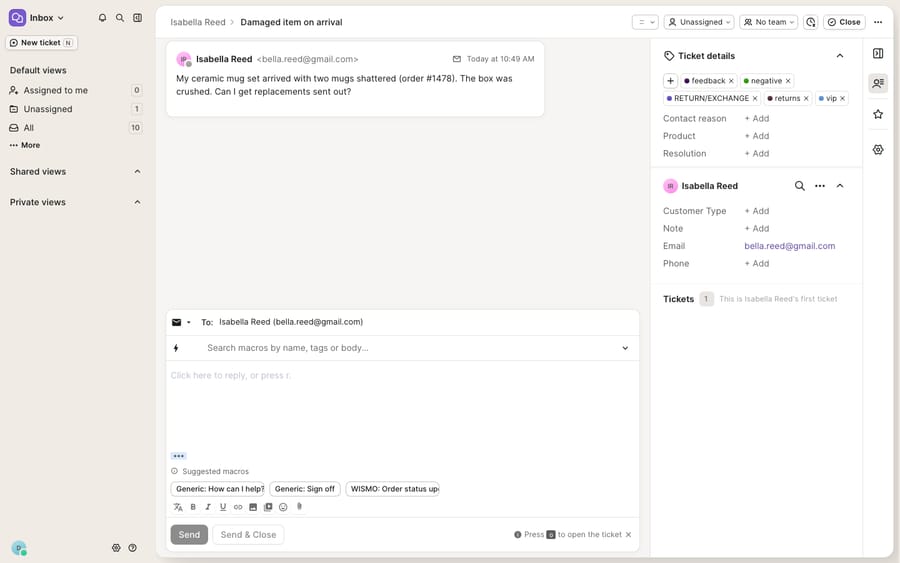The height and width of the screenshot is (563, 900).
Task: Attach a file with paperclip icon
Action: click(299, 507)
